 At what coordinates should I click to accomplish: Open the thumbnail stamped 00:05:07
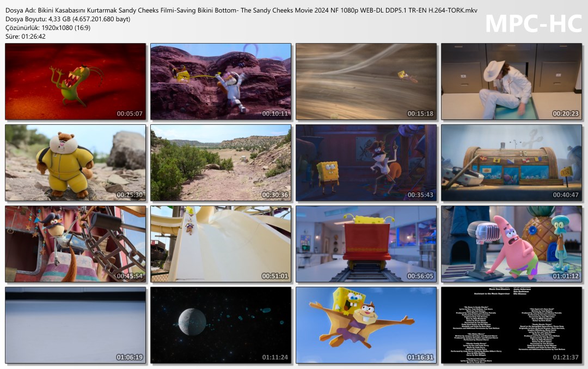75,81
